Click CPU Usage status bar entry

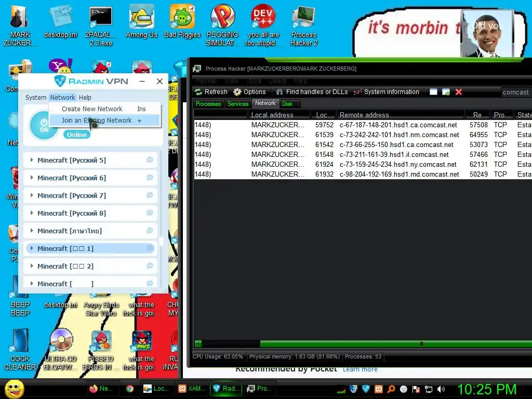point(218,356)
